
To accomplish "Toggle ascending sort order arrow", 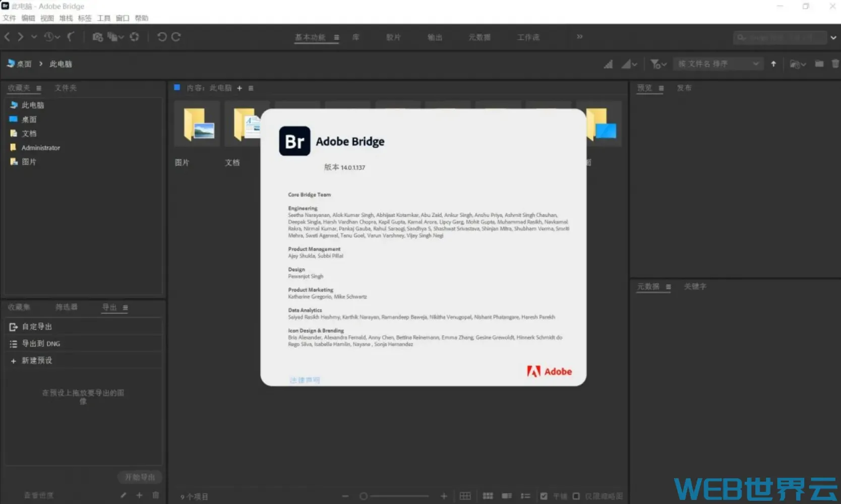I will click(x=773, y=64).
